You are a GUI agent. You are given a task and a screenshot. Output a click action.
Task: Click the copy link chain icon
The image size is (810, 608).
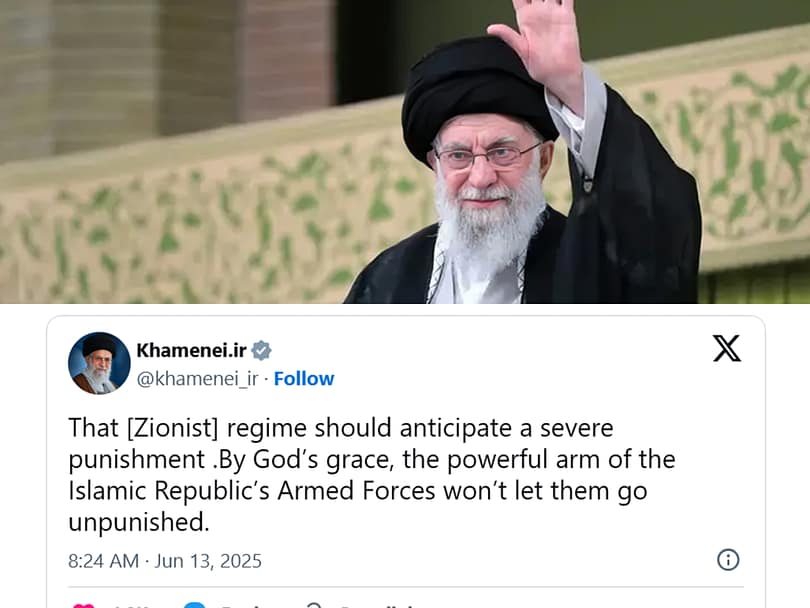coord(314,605)
